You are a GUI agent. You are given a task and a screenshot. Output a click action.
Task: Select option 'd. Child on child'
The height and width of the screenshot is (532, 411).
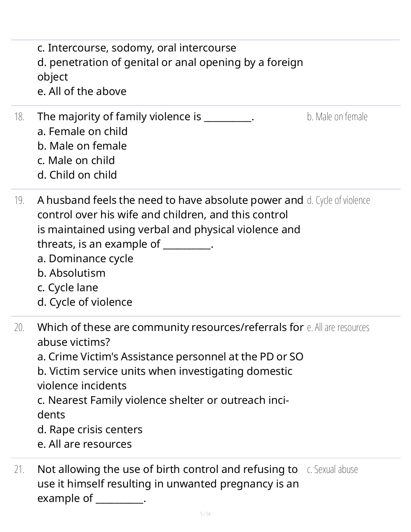click(77, 175)
